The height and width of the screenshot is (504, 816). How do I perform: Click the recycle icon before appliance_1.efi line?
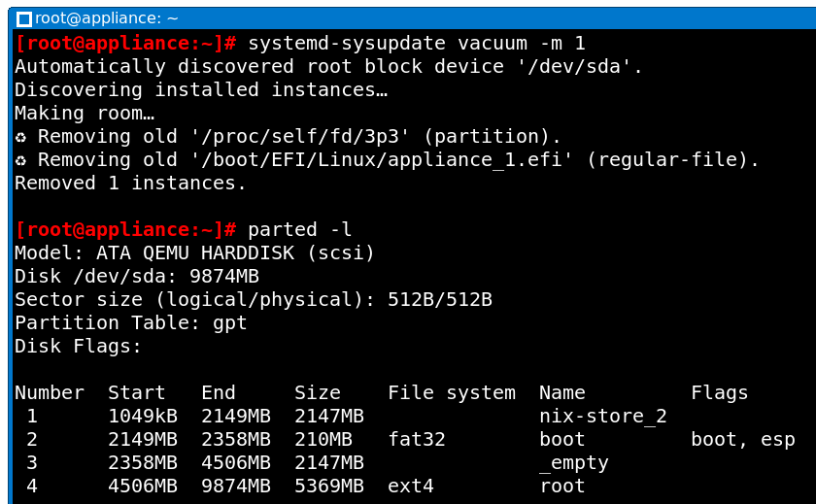(x=20, y=161)
